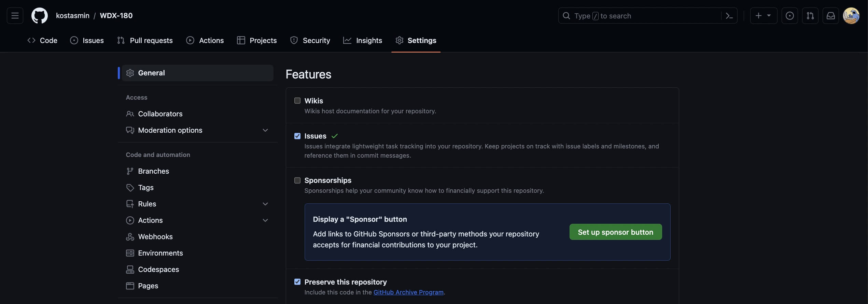
Task: Open the command palette icon in search bar
Action: coord(729,16)
